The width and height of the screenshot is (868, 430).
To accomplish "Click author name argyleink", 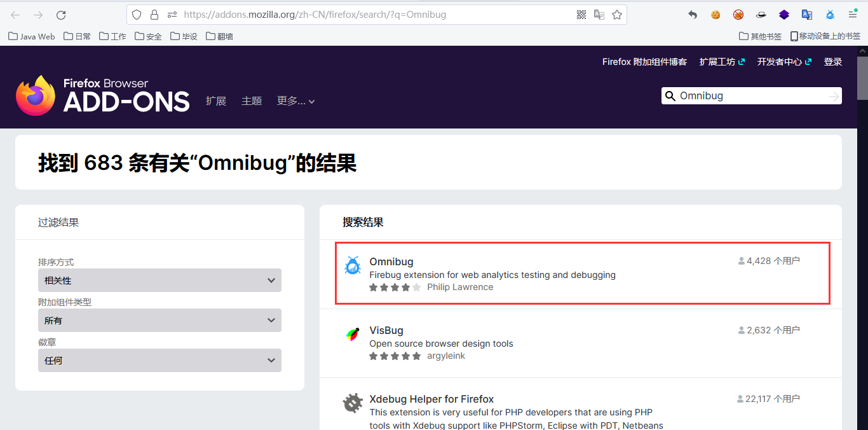I will (x=446, y=356).
